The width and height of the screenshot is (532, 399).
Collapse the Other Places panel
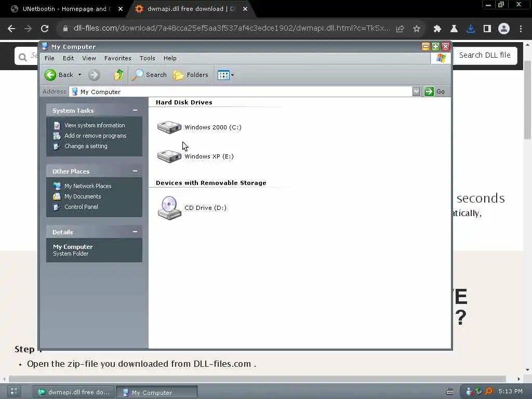(x=135, y=171)
